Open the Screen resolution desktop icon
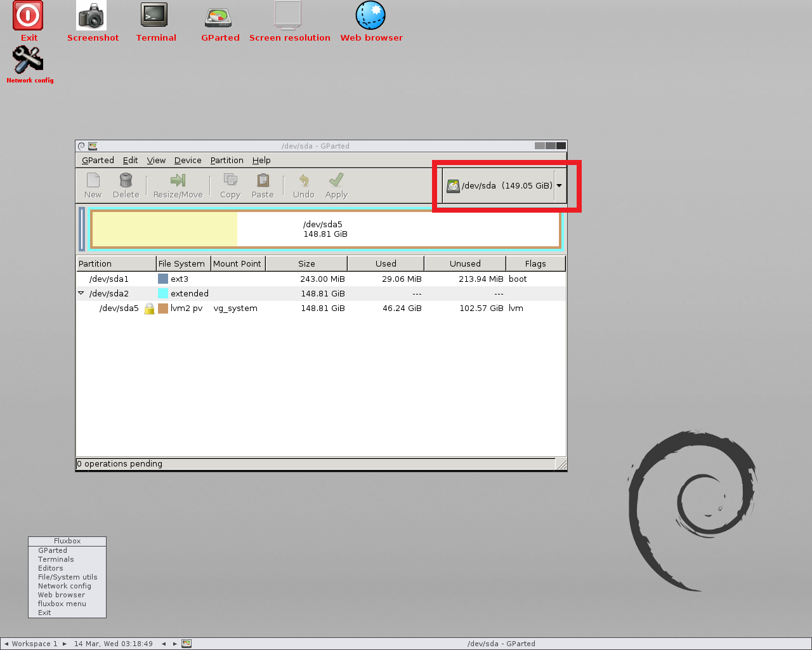This screenshot has width=812, height=650. [287, 15]
